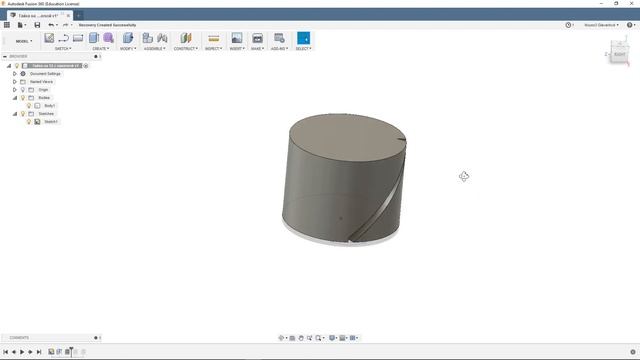Viewport: 640px width, 360px height.
Task: Expand Named Views node
Action: coord(15,82)
